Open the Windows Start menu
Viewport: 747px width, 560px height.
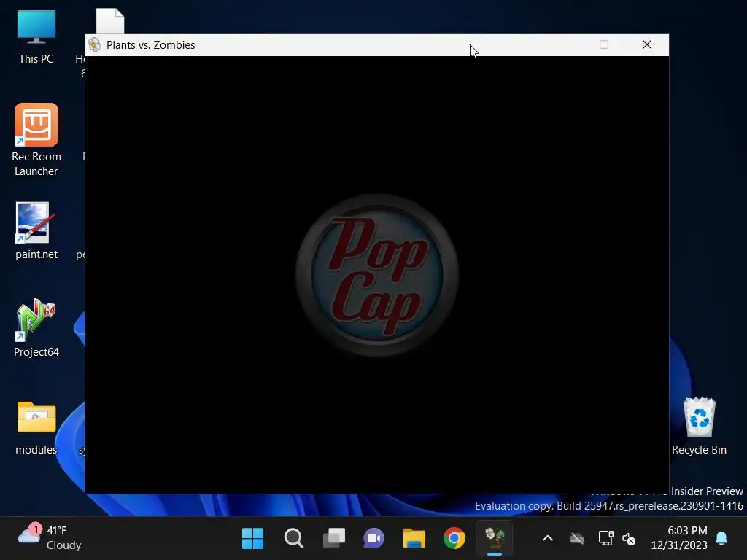click(x=252, y=539)
